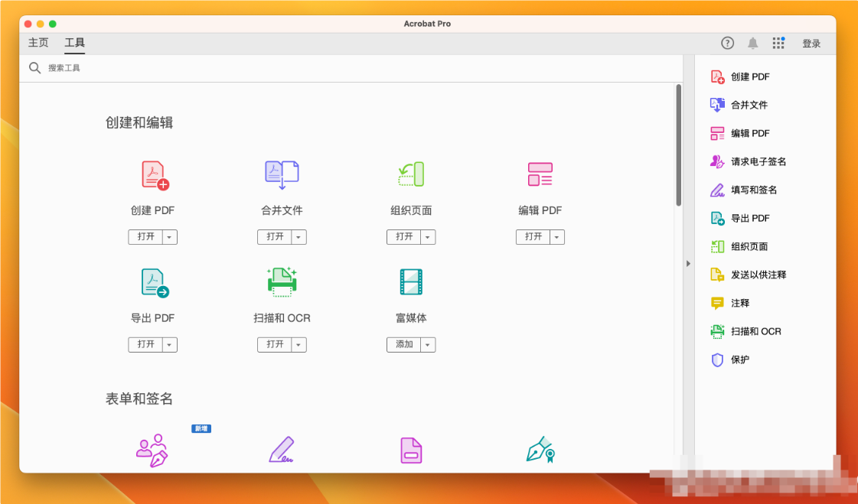The width and height of the screenshot is (858, 504).
Task: Click the 登录 sign-in link
Action: [811, 44]
